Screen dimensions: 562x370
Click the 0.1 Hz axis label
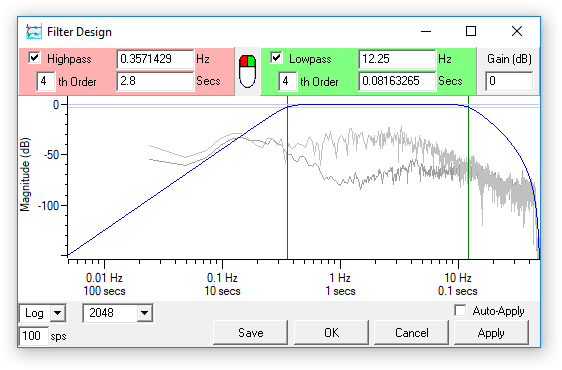click(222, 278)
